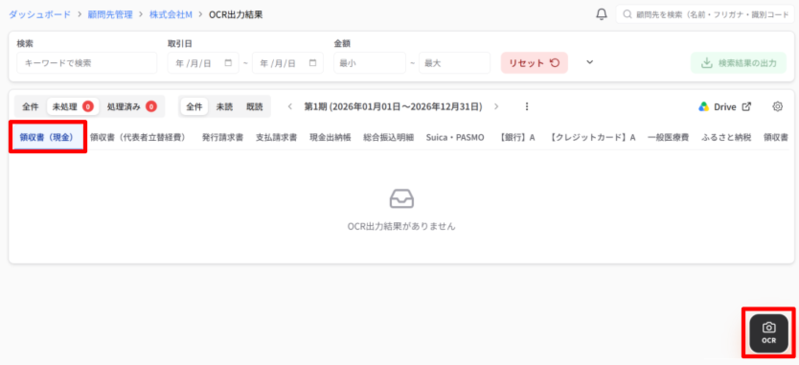Click start 取引日 date field
The width and height of the screenshot is (799, 365).
click(x=203, y=63)
